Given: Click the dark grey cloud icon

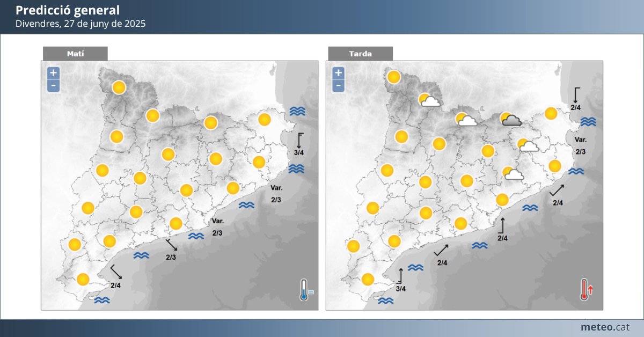Looking at the screenshot, I should pos(511,120).
